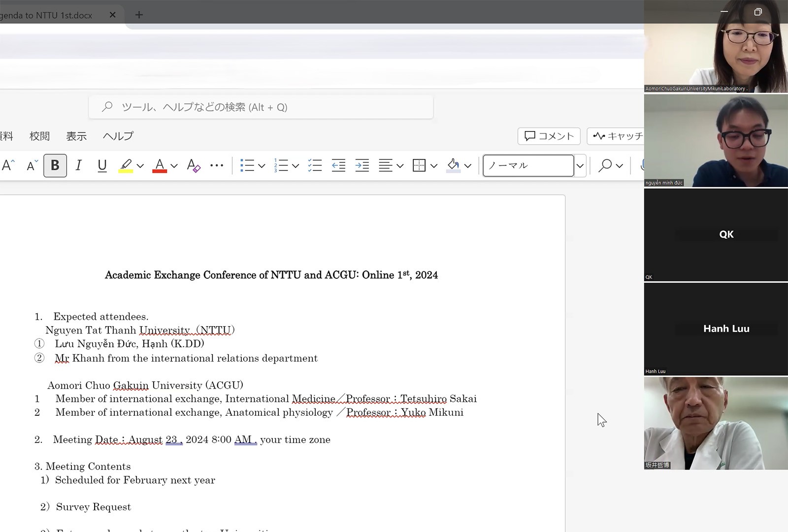This screenshot has width=788, height=532.
Task: Increase font size with A^ button
Action: click(8, 166)
